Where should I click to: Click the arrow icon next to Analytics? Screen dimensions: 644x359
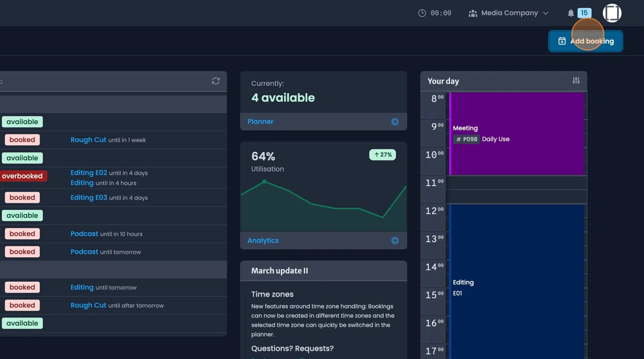(x=395, y=240)
